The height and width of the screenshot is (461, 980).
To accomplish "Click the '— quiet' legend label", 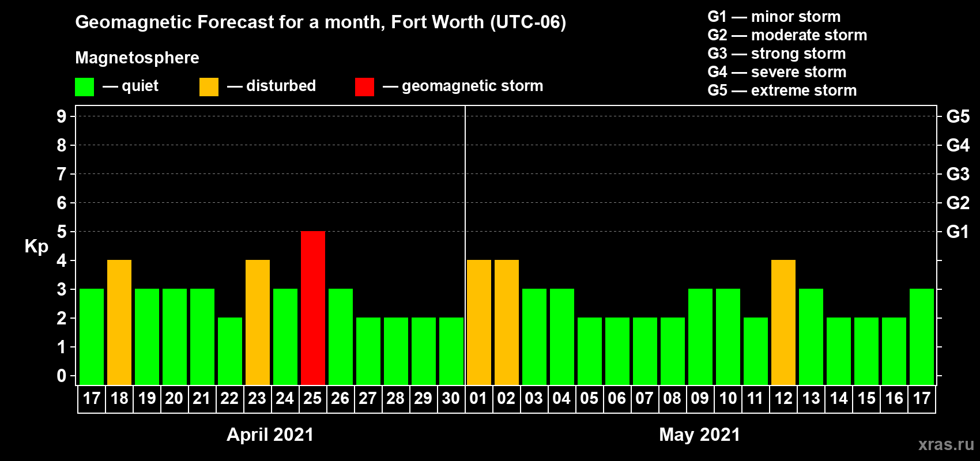I will click(x=131, y=86).
